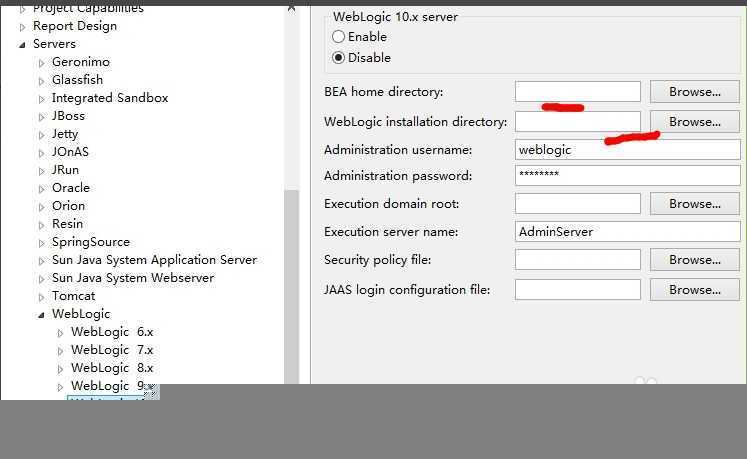
Task: Click the BEA home directory field
Action: coord(577,92)
